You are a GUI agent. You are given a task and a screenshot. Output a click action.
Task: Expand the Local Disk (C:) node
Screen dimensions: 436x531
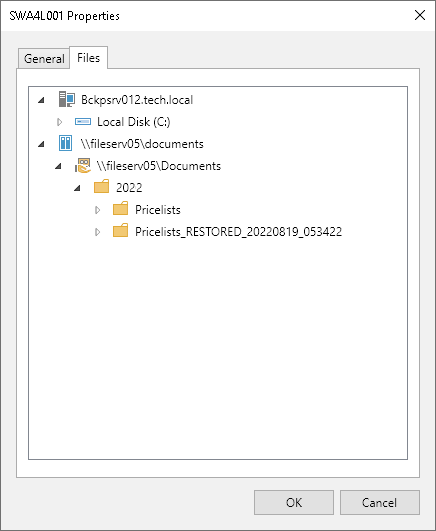pos(60,122)
